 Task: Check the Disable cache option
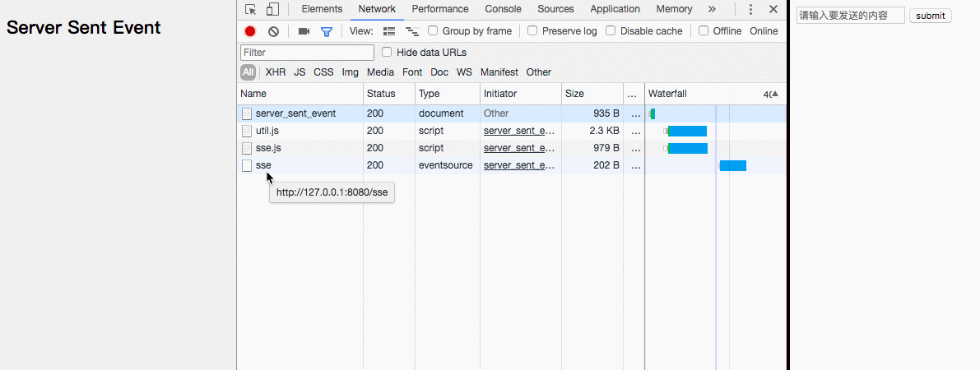[611, 31]
